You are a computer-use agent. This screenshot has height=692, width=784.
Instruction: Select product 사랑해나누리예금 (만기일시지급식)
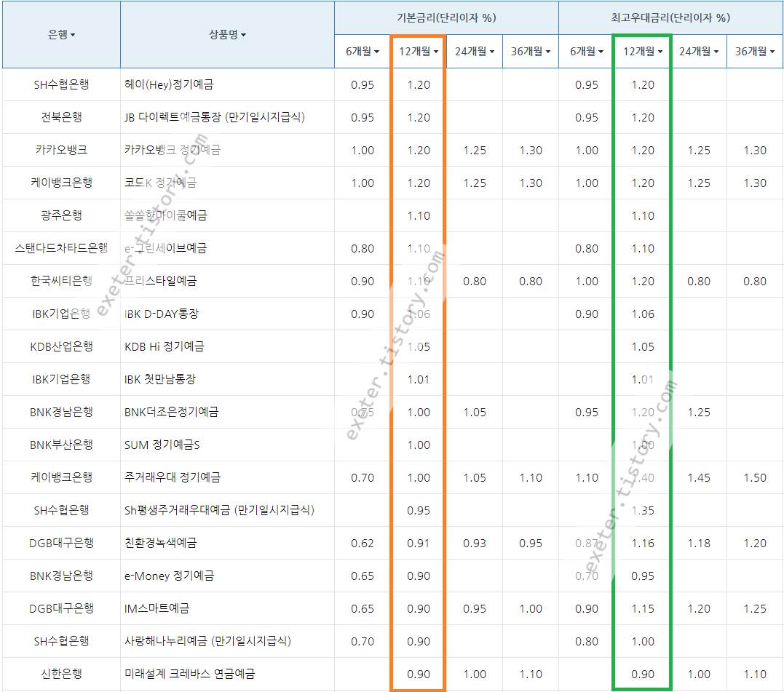click(x=208, y=641)
